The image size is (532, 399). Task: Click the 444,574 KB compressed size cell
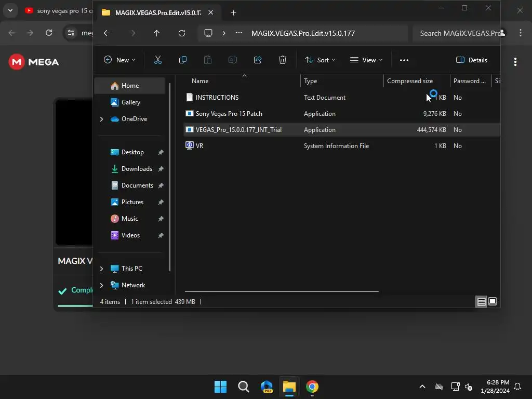tap(431, 129)
